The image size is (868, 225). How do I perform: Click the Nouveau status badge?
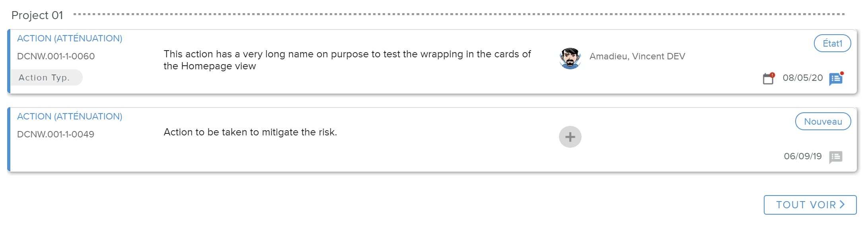823,121
